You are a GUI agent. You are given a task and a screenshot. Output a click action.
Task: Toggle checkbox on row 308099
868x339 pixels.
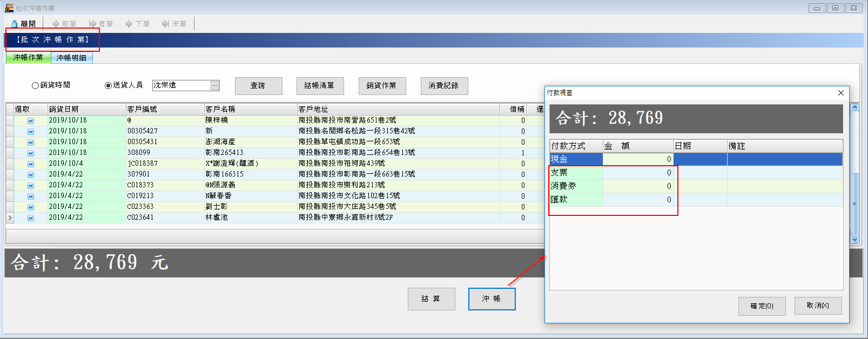click(31, 153)
